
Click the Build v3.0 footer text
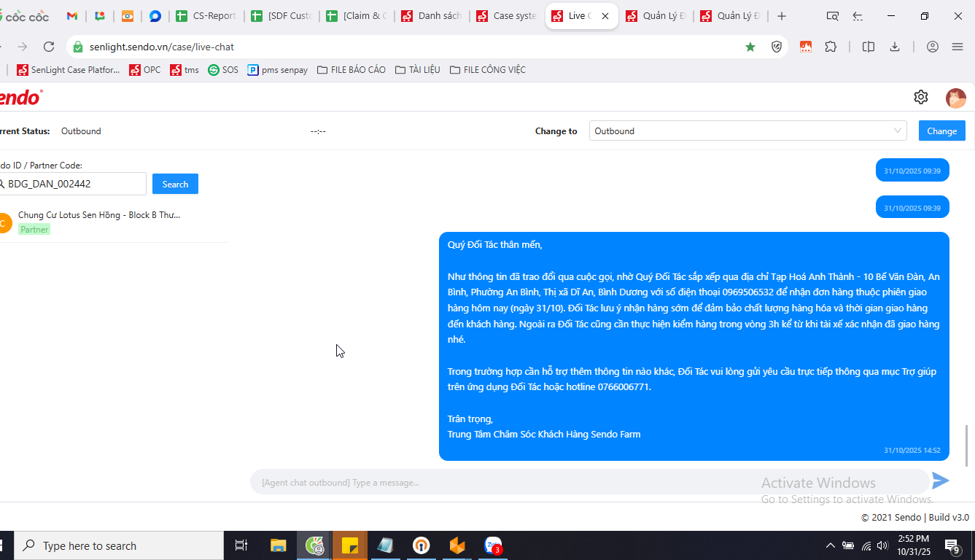click(949, 518)
